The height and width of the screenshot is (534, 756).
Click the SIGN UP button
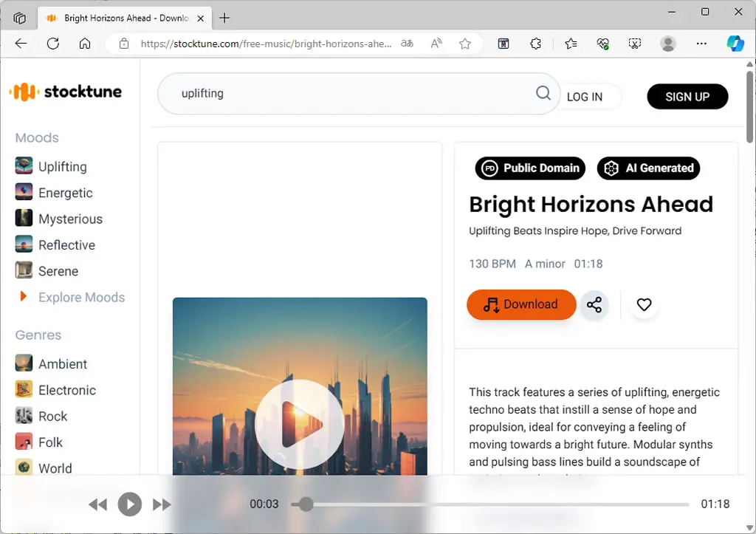click(687, 97)
